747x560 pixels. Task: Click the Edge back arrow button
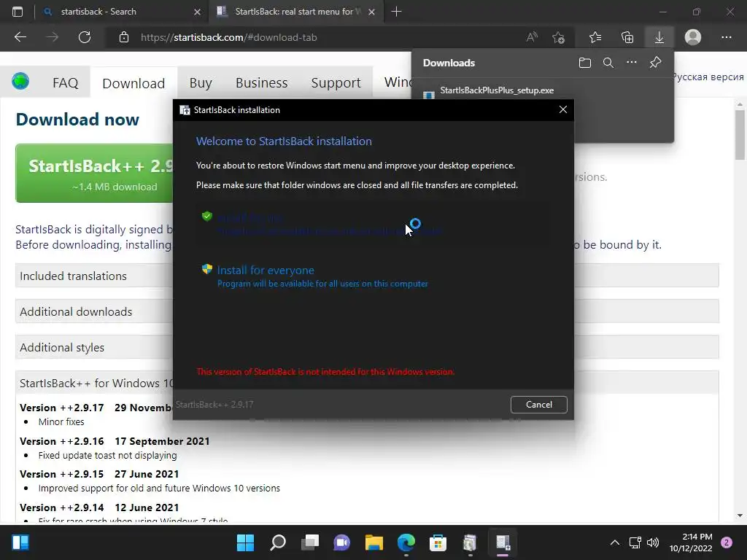click(x=20, y=37)
